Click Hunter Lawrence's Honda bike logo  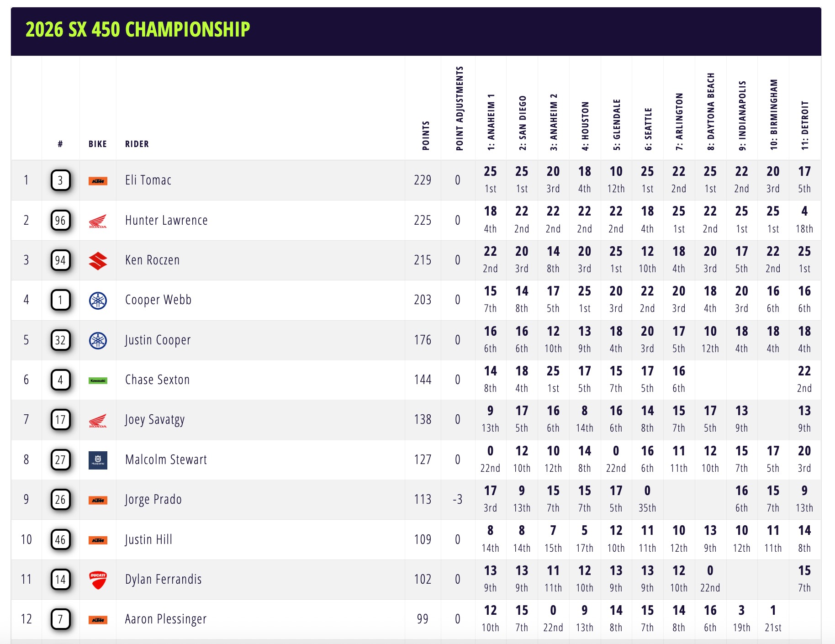(x=98, y=221)
